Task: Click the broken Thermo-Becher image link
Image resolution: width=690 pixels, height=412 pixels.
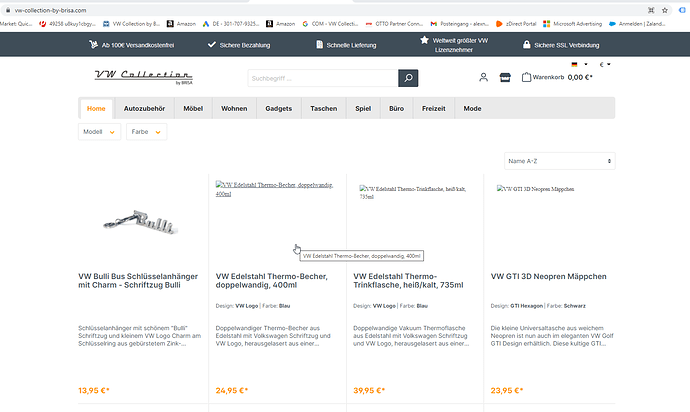Action: point(275,189)
